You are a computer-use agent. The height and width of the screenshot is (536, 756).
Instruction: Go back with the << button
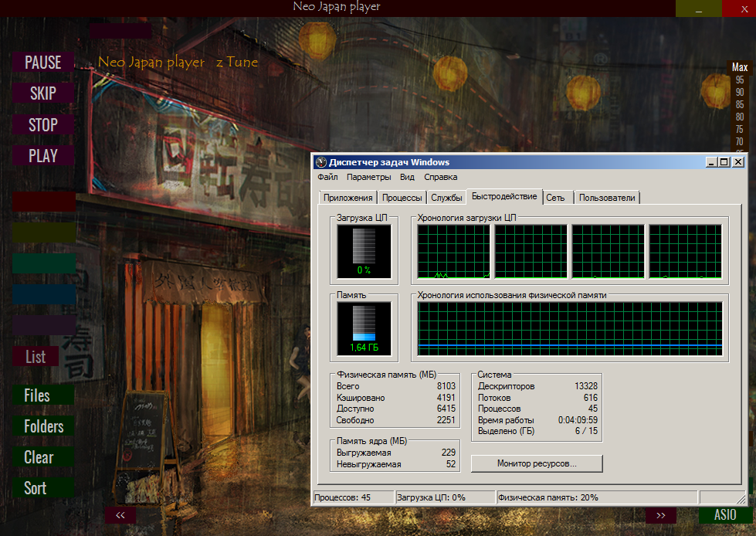point(120,515)
